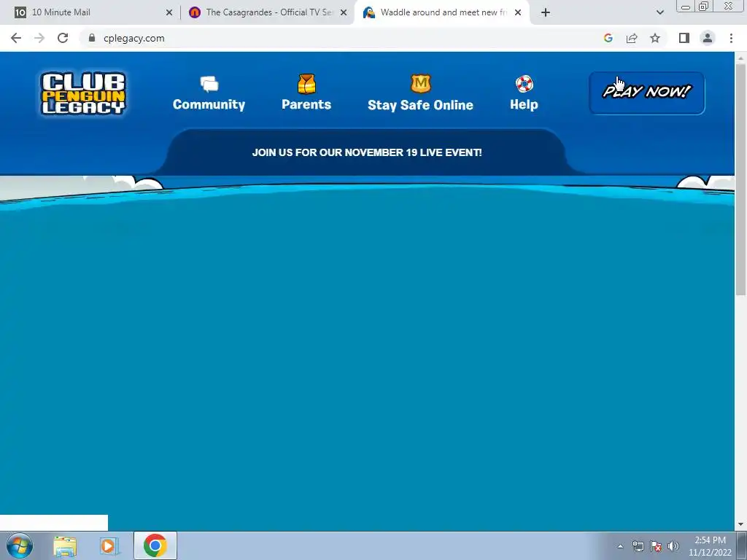Open the Windows Start menu
The image size is (747, 560).
click(x=20, y=545)
